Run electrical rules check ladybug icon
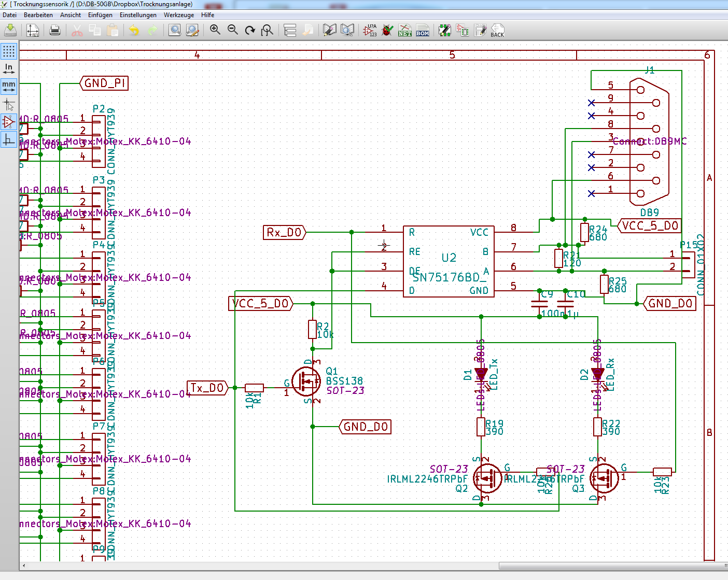The width and height of the screenshot is (728, 580). pyautogui.click(x=387, y=30)
